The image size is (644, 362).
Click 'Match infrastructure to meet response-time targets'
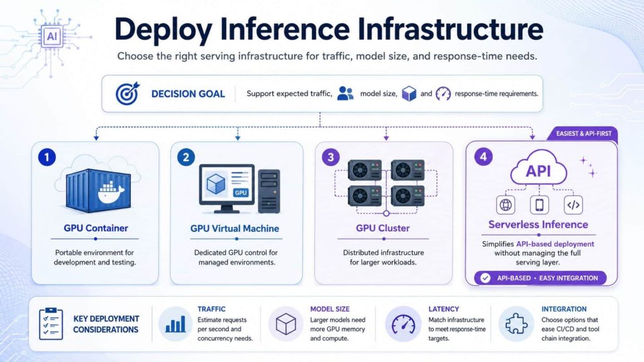pyautogui.click(x=457, y=329)
